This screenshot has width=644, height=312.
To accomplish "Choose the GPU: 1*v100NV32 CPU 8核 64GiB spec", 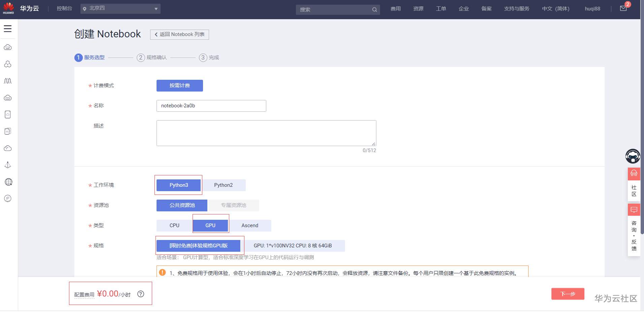I will [293, 246].
